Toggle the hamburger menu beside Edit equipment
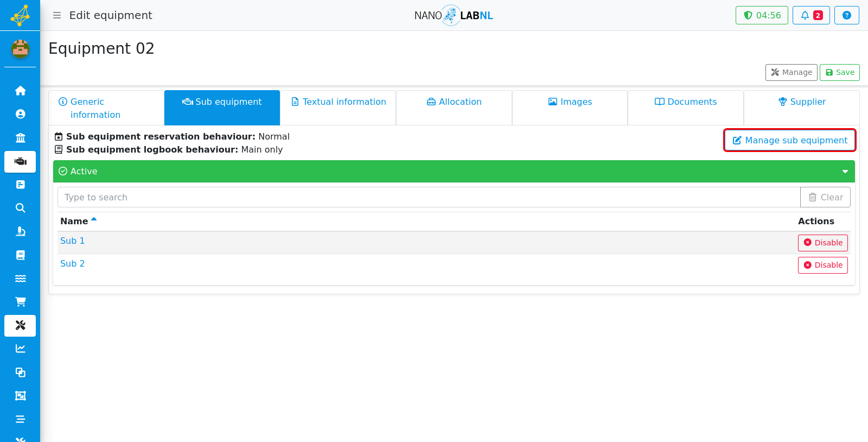 click(56, 15)
